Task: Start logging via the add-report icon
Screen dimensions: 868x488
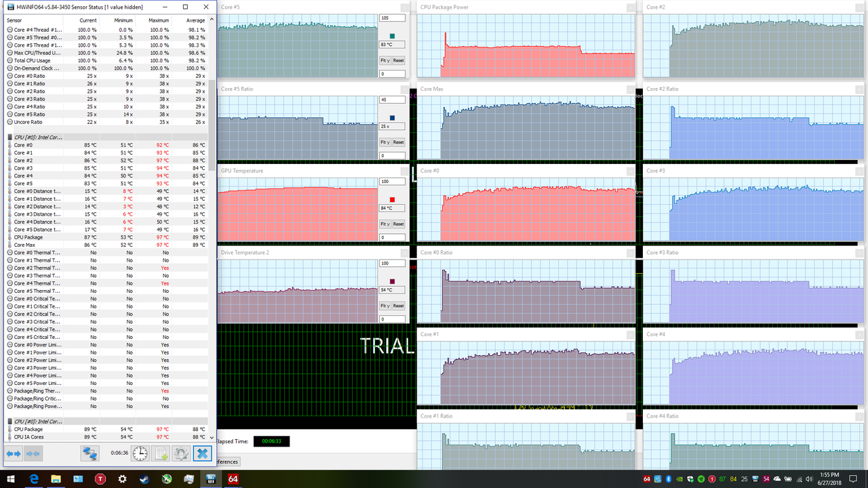Action: coord(161,453)
